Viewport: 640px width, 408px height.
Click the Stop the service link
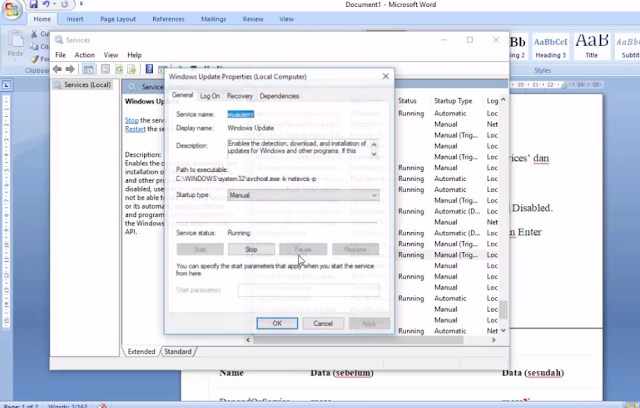point(132,120)
